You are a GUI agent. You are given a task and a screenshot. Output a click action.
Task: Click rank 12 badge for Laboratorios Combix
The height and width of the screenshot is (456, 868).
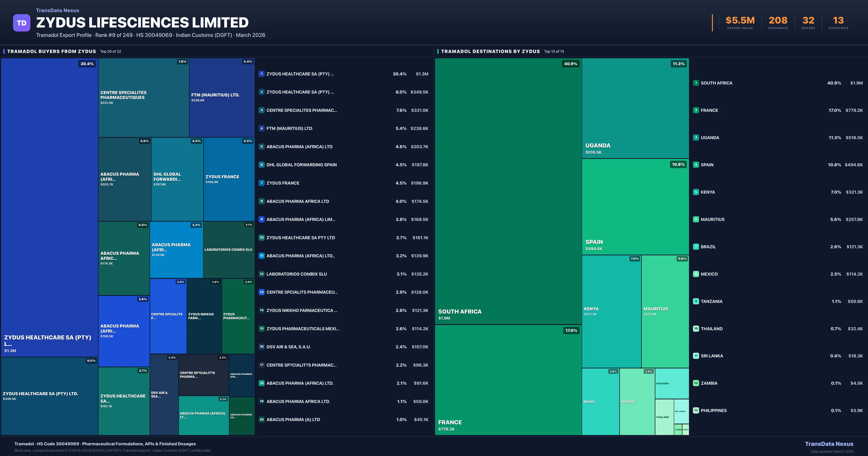(261, 274)
